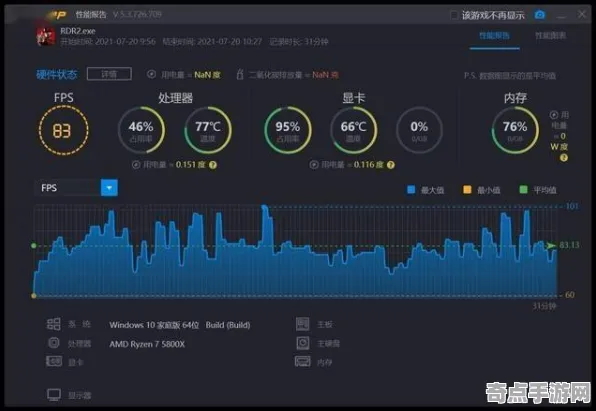
Task: Click the 内存 section heading
Action: click(515, 98)
